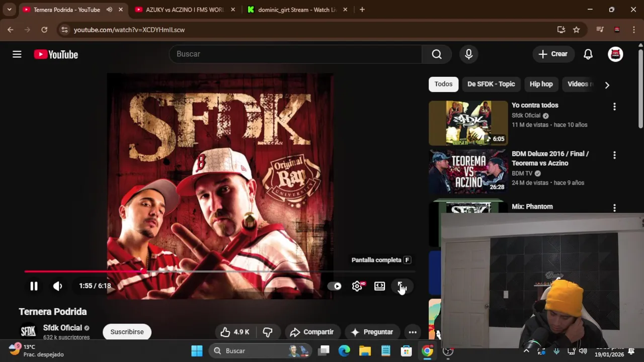
Task: Seek on the red video progress bar
Action: 219,271
